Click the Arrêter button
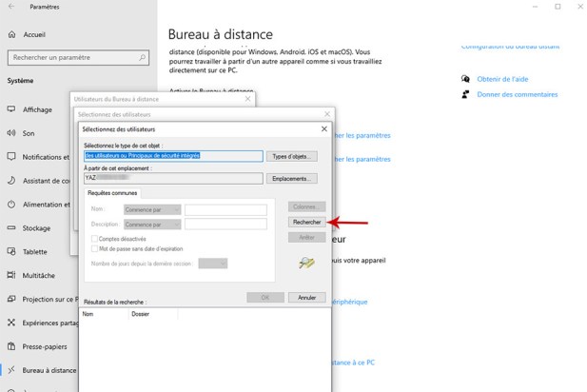Viewport: 587px width, 392px height. coord(307,237)
